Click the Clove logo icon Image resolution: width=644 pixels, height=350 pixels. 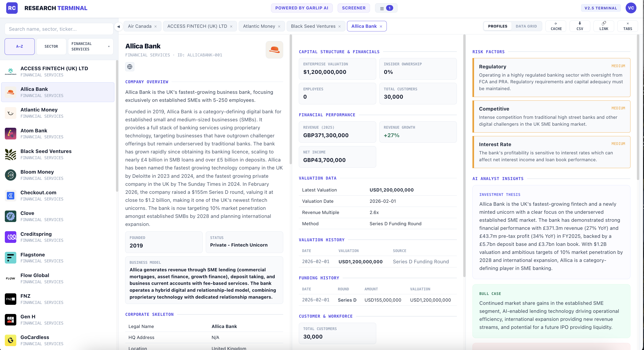pyautogui.click(x=11, y=216)
